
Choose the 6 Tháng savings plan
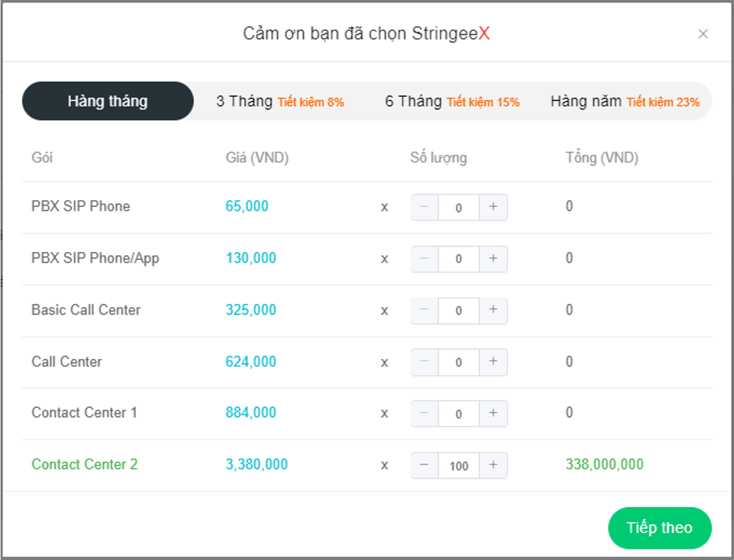(x=452, y=101)
